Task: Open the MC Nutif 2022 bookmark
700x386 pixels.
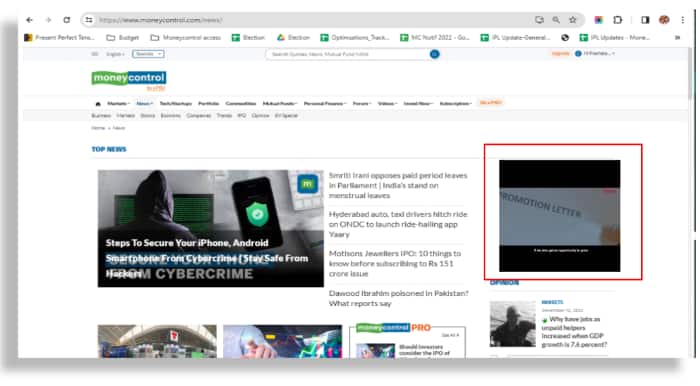Action: tap(435, 37)
